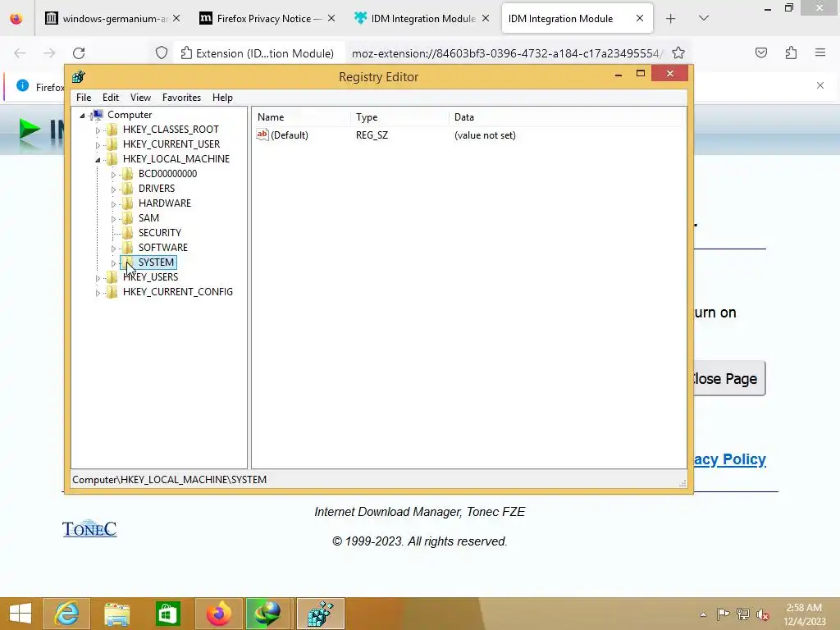Open the Windows Start button
This screenshot has width=840, height=630.
pyautogui.click(x=21, y=614)
